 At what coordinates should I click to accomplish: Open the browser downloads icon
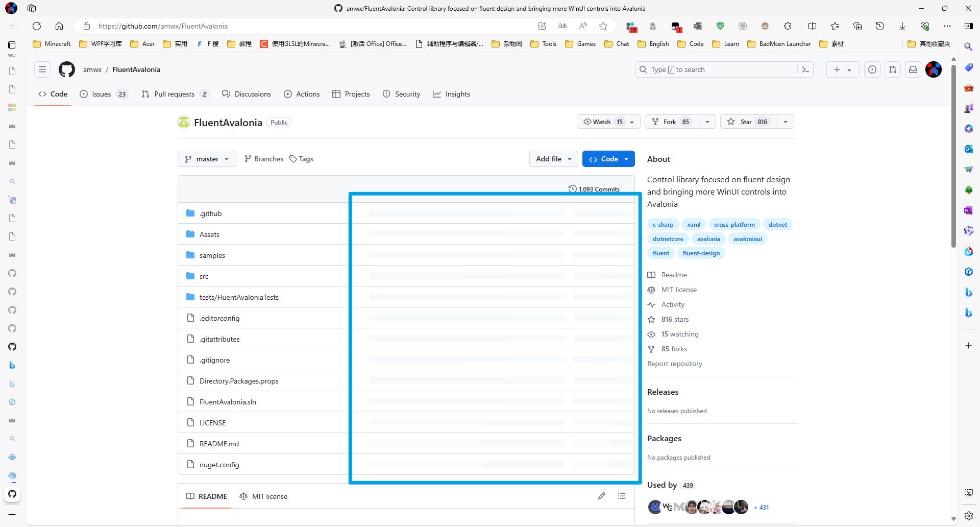coord(902,26)
